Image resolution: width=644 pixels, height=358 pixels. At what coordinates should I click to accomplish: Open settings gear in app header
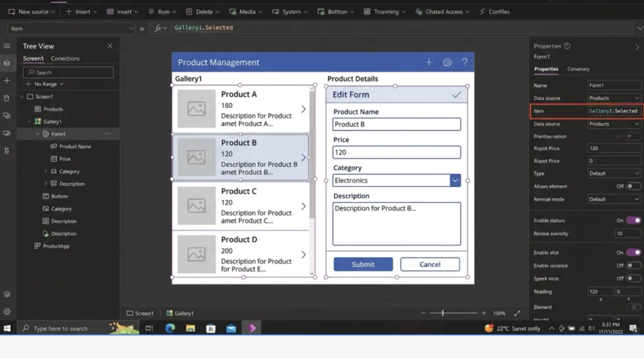pos(447,62)
